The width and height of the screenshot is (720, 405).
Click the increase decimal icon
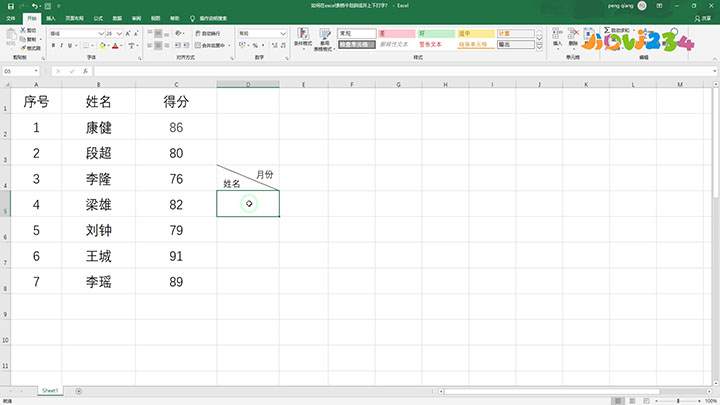click(x=275, y=45)
